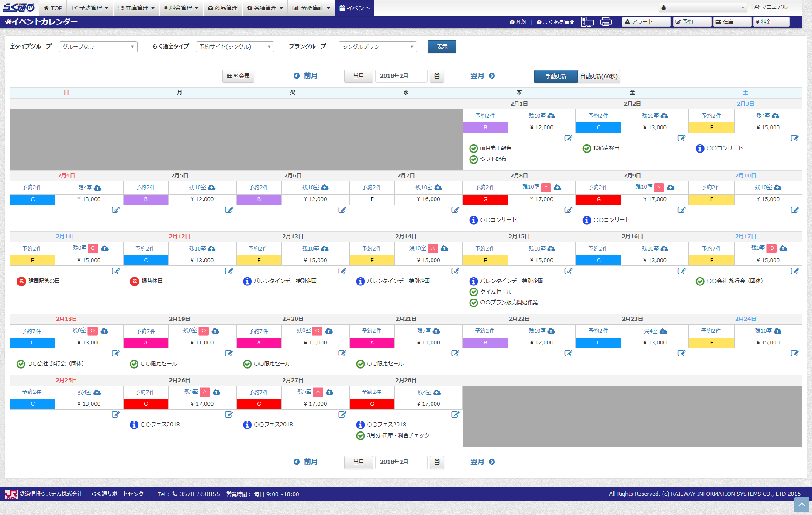Click the 表示 button
The height and width of the screenshot is (515, 812).
click(442, 47)
